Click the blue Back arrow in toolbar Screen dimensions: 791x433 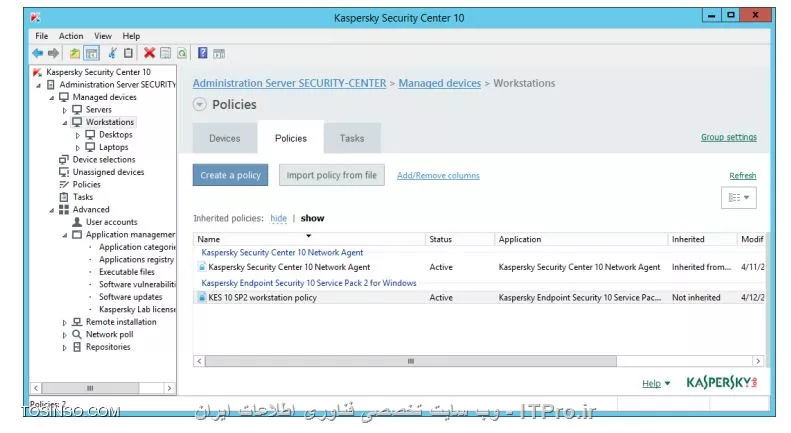(38, 53)
